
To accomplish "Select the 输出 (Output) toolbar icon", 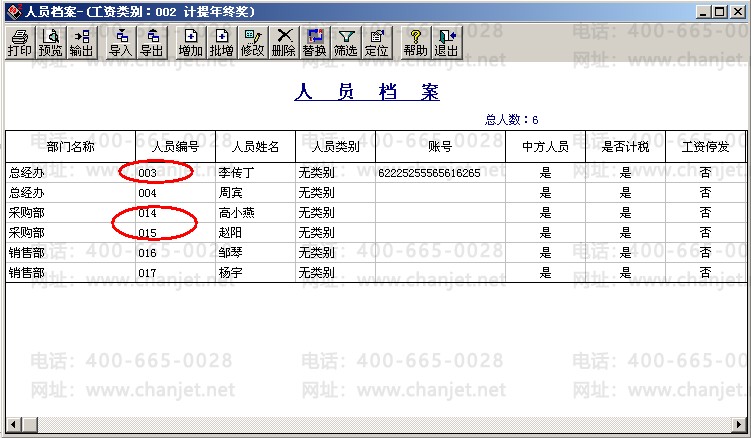I will click(x=81, y=43).
